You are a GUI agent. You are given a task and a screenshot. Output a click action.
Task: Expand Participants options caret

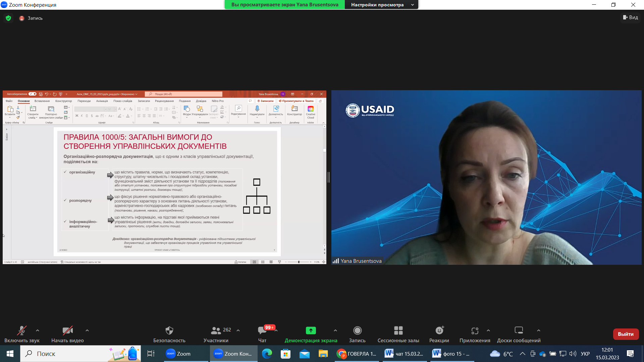[x=238, y=330]
